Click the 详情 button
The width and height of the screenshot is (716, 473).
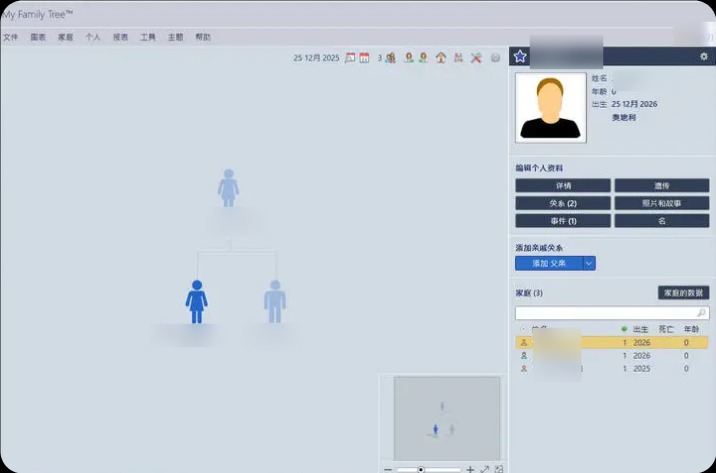click(563, 186)
